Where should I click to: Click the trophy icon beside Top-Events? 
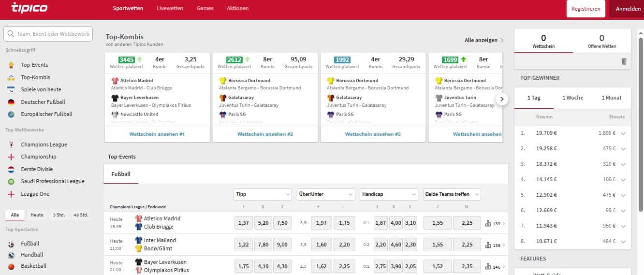tap(11, 65)
